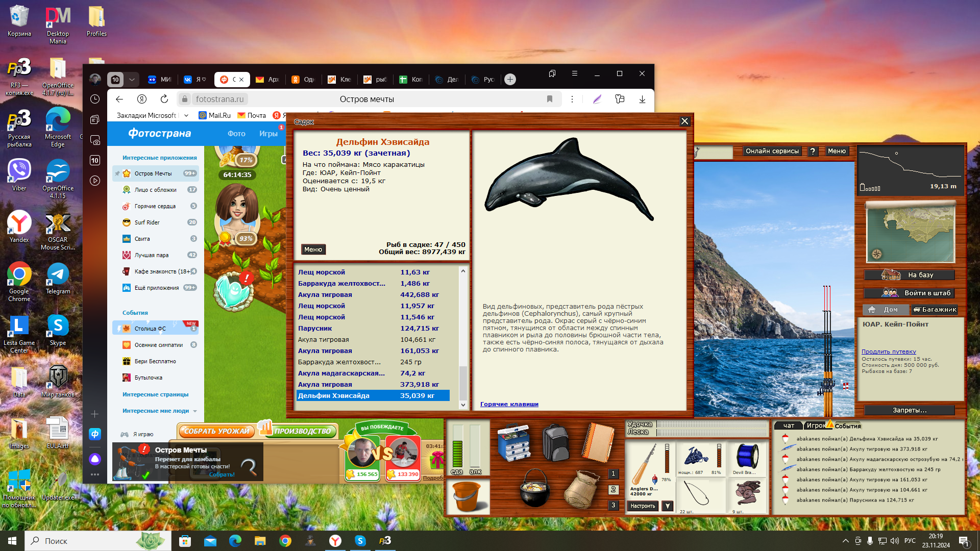Screen dimensions: 980x551
Task: Open the Продлить путевку link
Action: [x=889, y=352]
